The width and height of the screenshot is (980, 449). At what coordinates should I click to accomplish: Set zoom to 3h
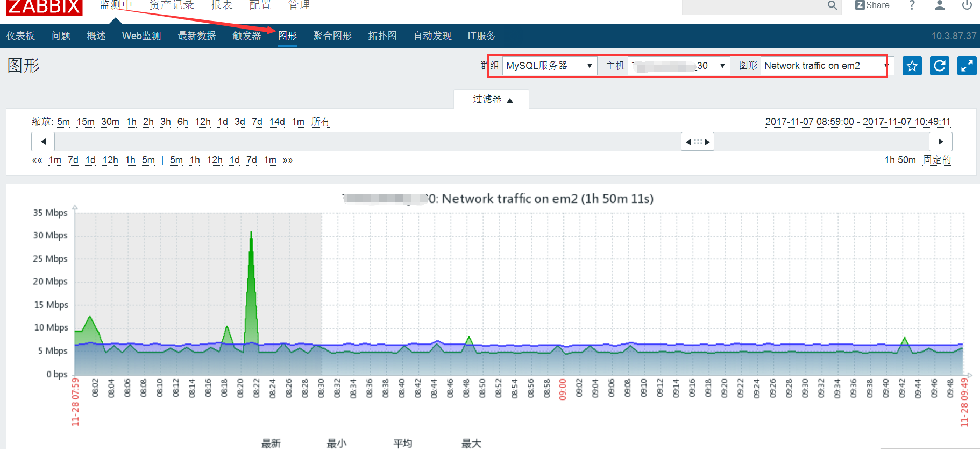pyautogui.click(x=166, y=122)
